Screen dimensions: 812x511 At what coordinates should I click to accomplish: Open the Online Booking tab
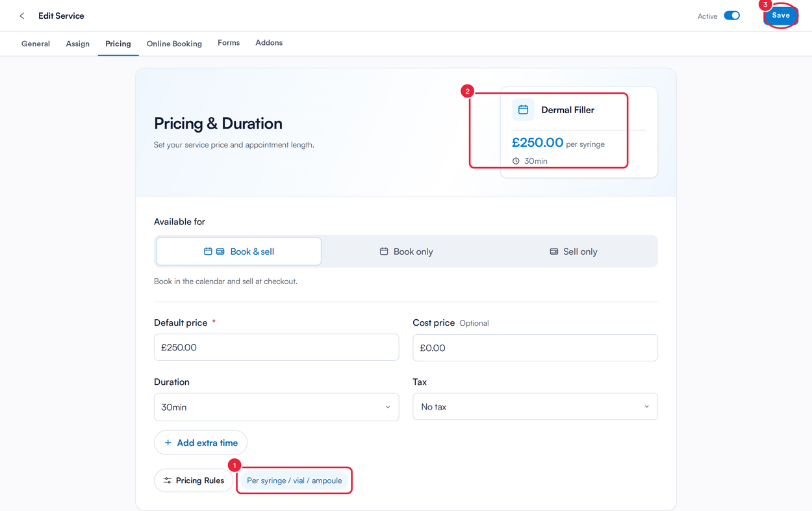[x=174, y=44]
